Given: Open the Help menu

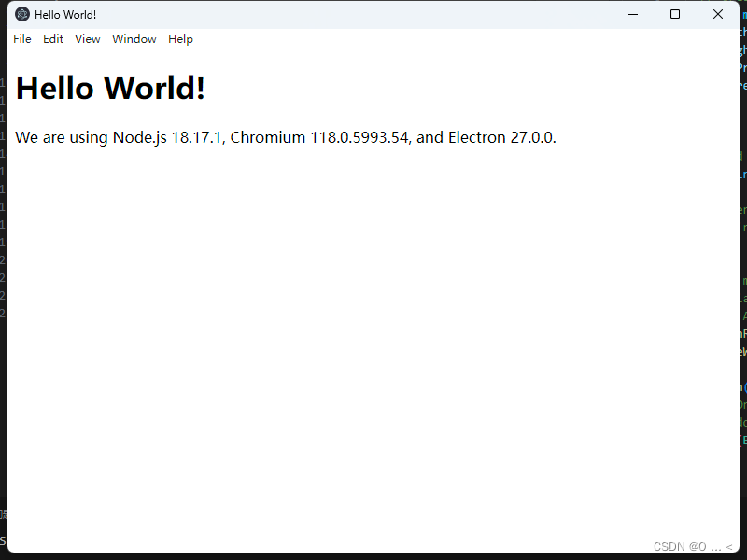Looking at the screenshot, I should pos(180,39).
